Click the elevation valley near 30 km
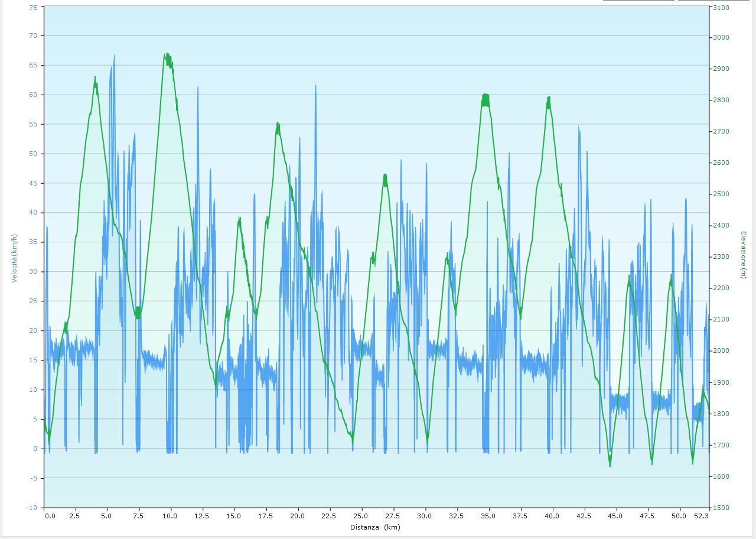Screen dimensions: 756x539 point(427,441)
